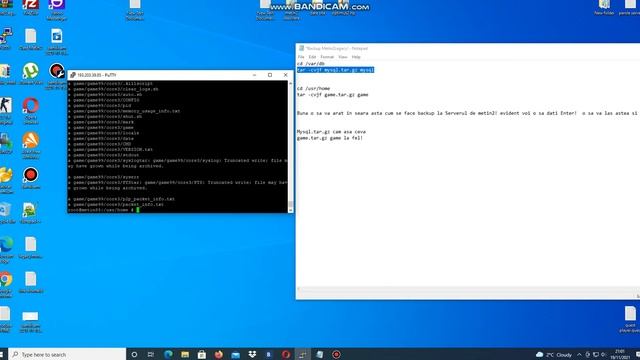The width and height of the screenshot is (640, 360).
Task: Click the 'tar -cvjf game.tar.gz game' line
Action: 333,95
